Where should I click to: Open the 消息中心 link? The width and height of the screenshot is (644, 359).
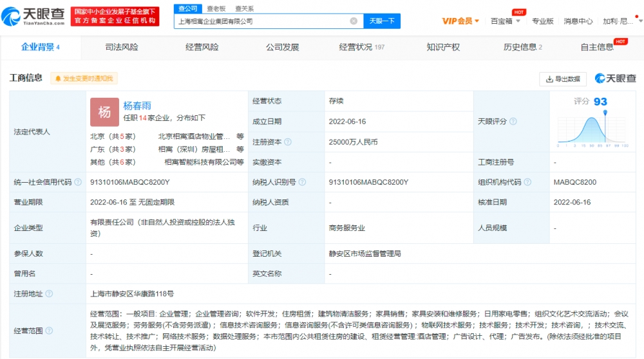pyautogui.click(x=578, y=21)
